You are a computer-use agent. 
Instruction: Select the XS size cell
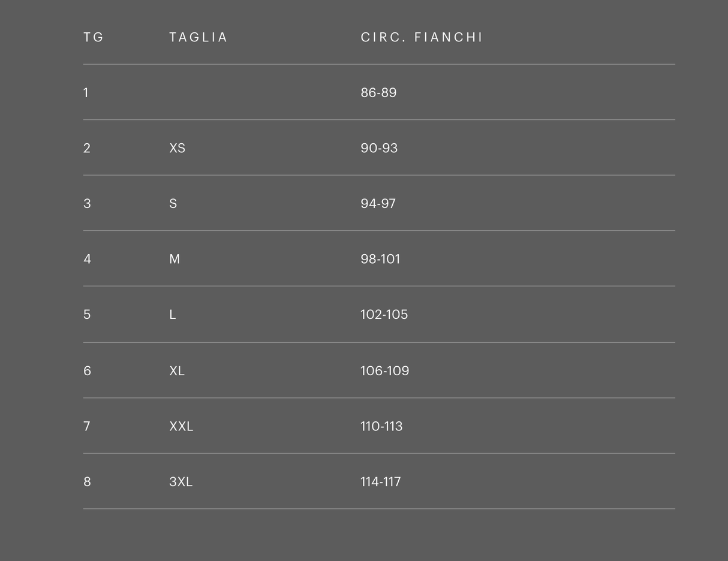click(x=178, y=148)
